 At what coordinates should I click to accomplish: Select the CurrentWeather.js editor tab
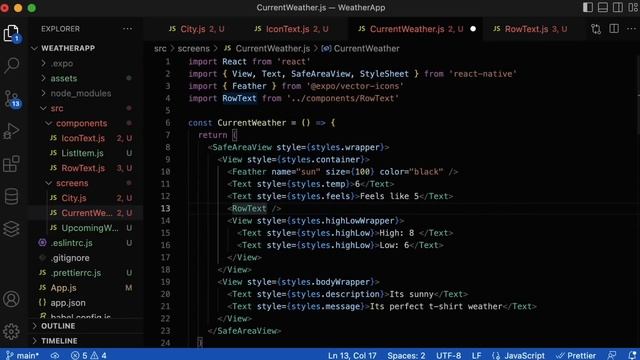click(x=416, y=29)
